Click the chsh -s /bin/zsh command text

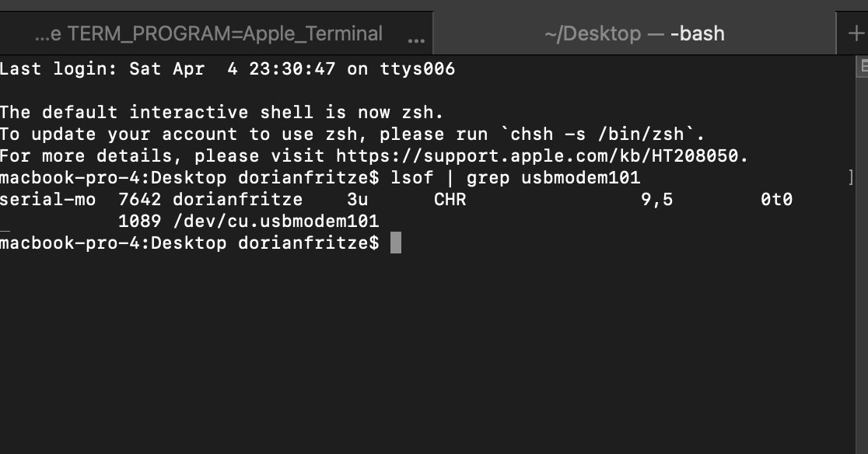pyautogui.click(x=599, y=134)
